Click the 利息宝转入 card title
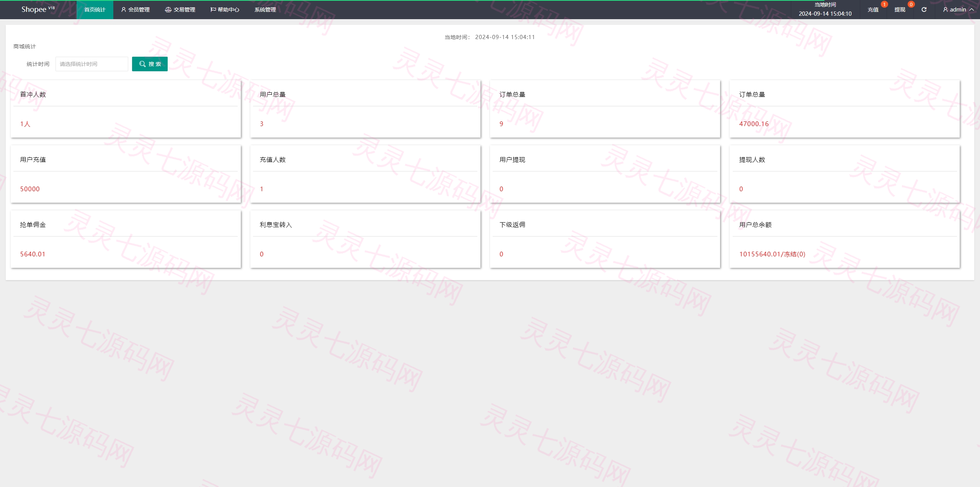980x487 pixels. point(276,225)
